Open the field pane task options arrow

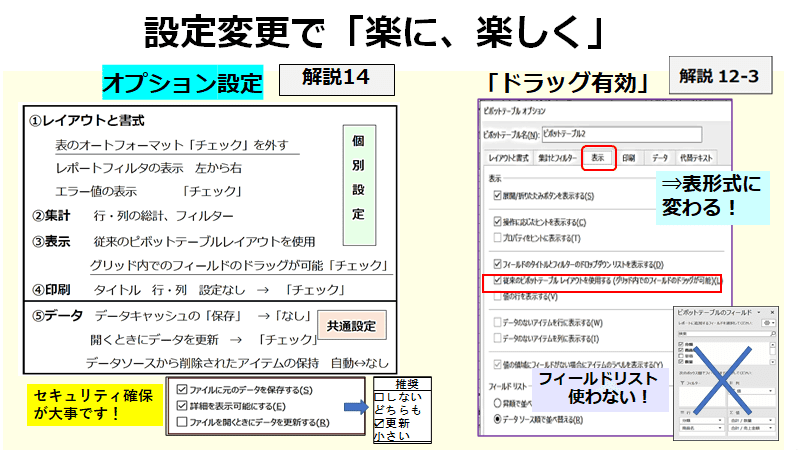tap(758, 312)
